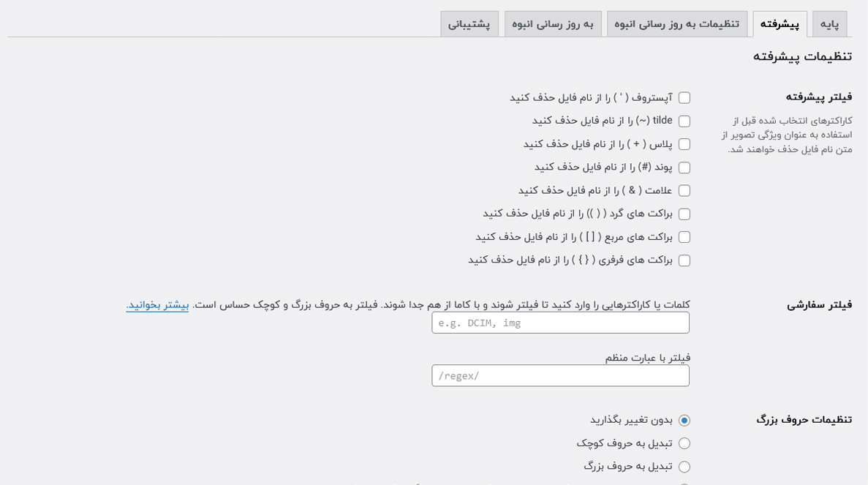Viewport: 868px width, 485px height.
Task: Check round brackets ( ( )) removal option
Action: coord(684,214)
